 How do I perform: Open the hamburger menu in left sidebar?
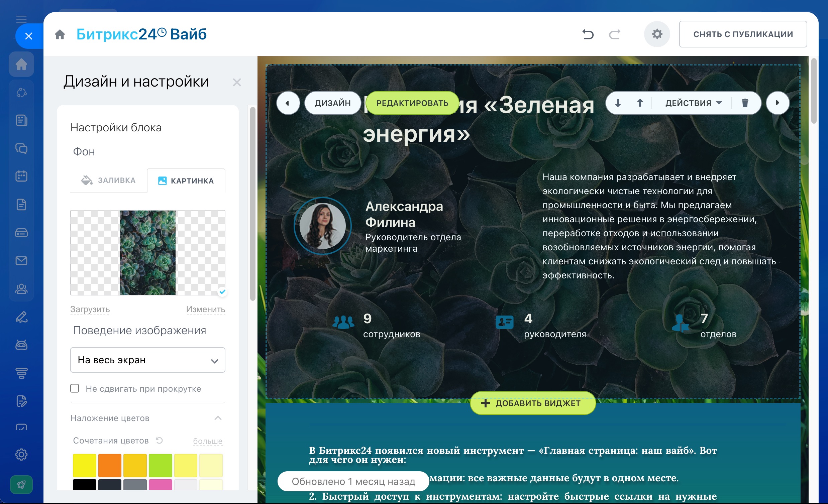pyautogui.click(x=21, y=19)
